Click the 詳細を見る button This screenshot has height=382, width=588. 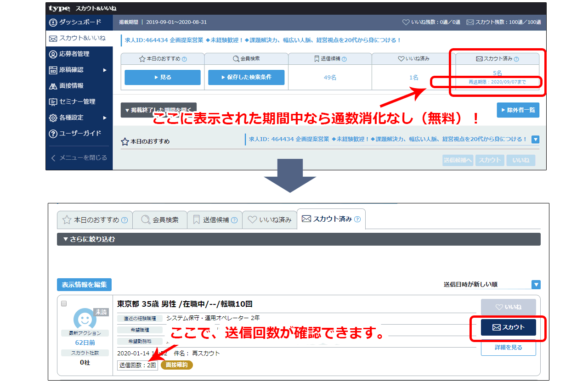tap(508, 348)
